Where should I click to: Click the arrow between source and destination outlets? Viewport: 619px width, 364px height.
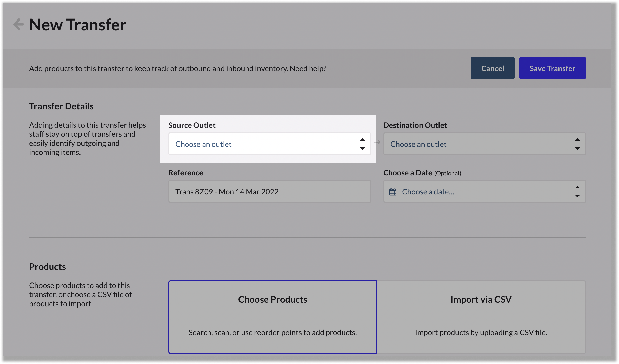pyautogui.click(x=377, y=142)
